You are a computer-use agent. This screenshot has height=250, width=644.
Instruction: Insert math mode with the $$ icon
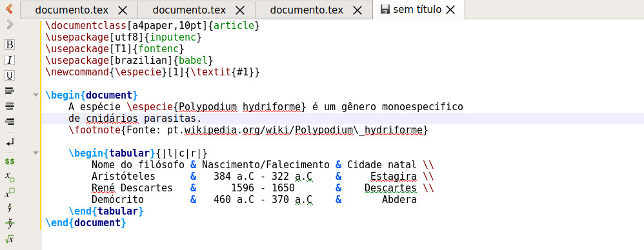[10, 162]
